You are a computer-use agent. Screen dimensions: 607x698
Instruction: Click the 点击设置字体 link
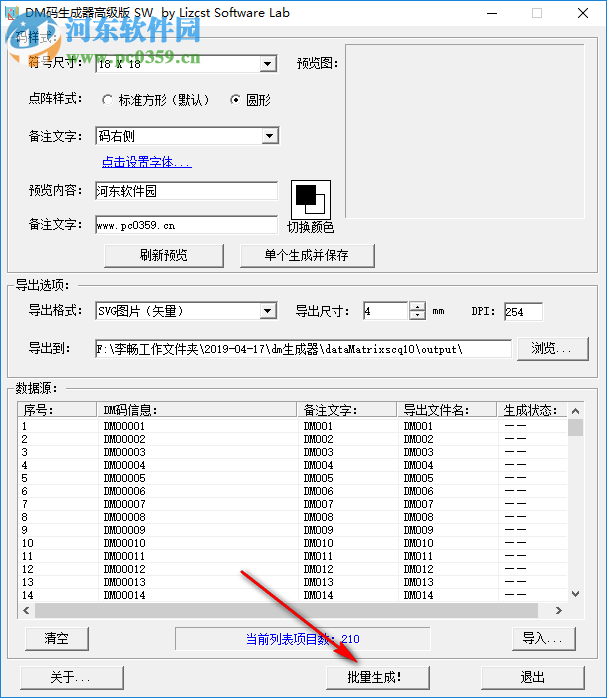(147, 162)
